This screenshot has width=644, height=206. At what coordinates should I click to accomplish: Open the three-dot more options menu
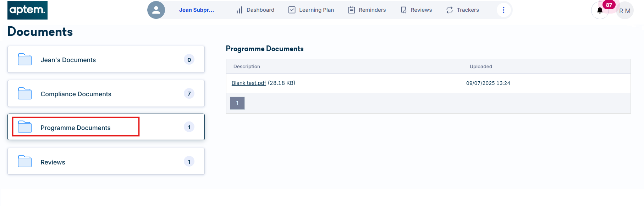pyautogui.click(x=503, y=10)
